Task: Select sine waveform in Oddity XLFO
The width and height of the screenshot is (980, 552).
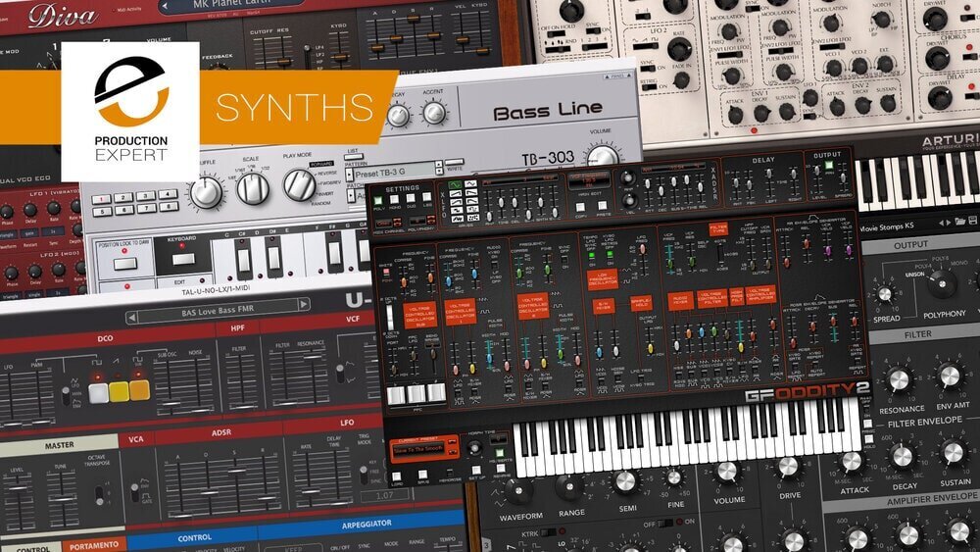Action: pos(456,185)
